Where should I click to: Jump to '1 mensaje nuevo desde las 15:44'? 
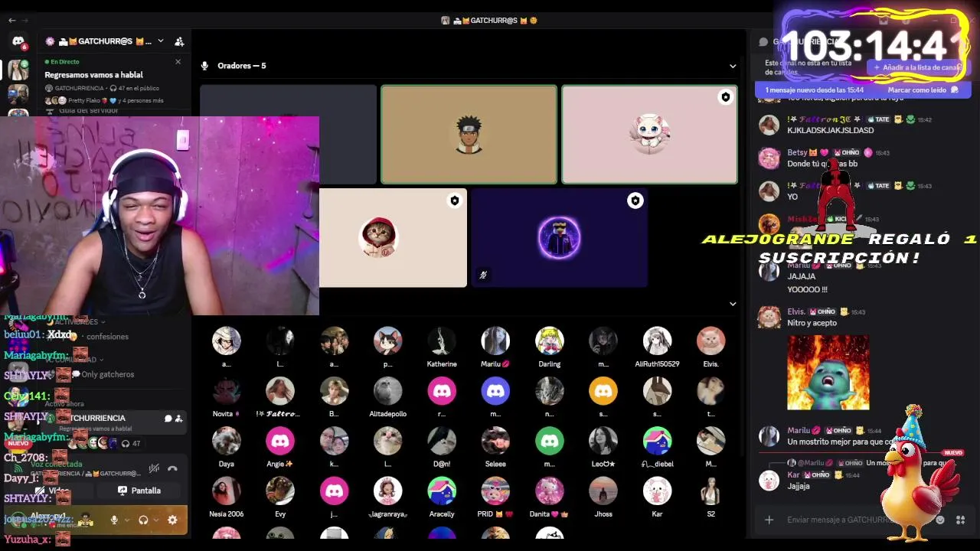[814, 90]
